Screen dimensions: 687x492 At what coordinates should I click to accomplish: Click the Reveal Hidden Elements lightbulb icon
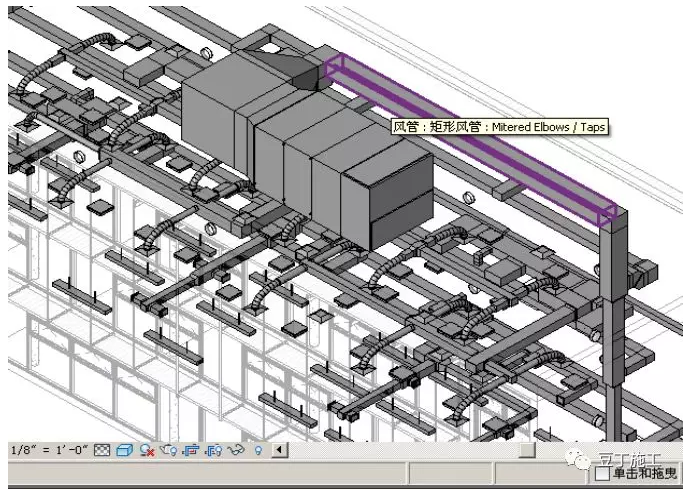pos(259,450)
